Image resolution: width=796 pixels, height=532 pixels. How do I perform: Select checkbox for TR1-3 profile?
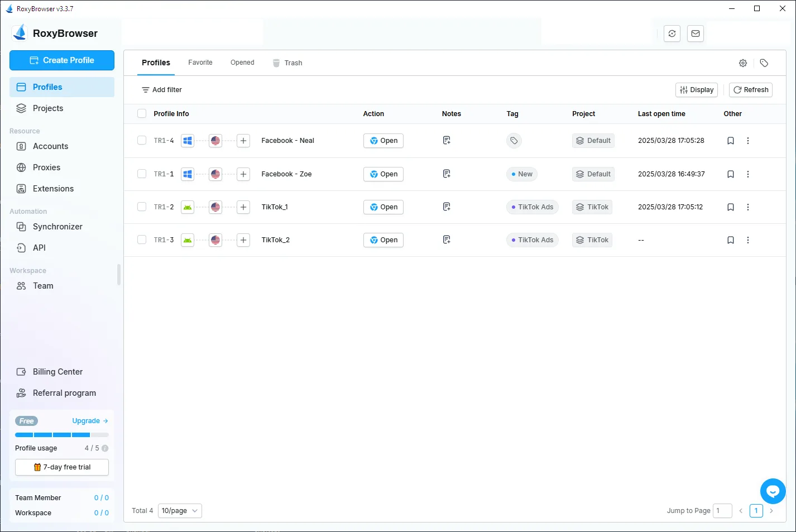tap(142, 239)
